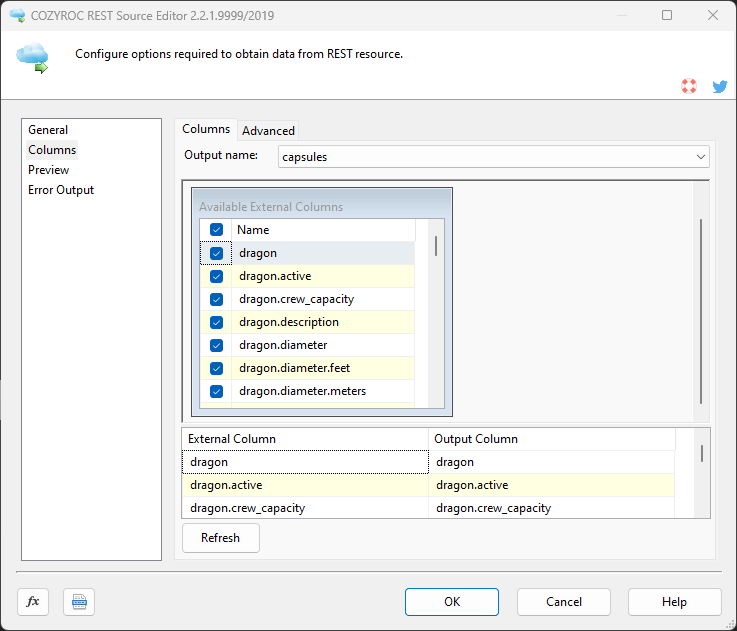Click the Available External Columns title

coord(271,207)
